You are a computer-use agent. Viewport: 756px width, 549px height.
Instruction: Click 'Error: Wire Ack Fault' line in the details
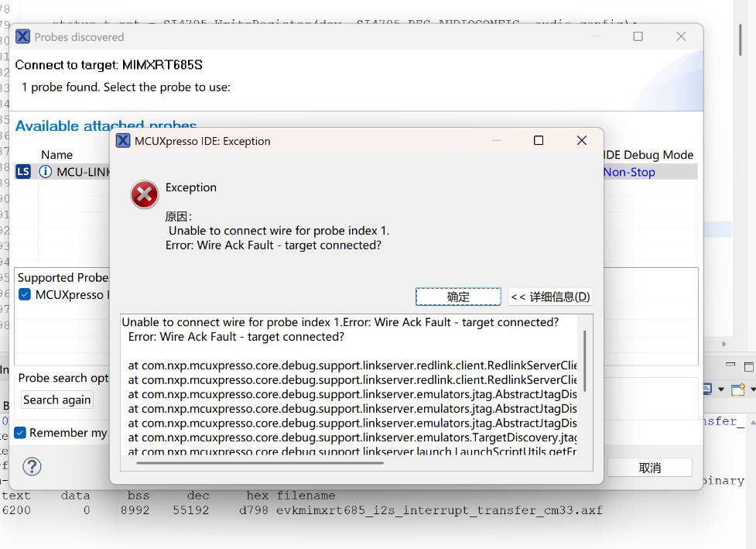(236, 337)
